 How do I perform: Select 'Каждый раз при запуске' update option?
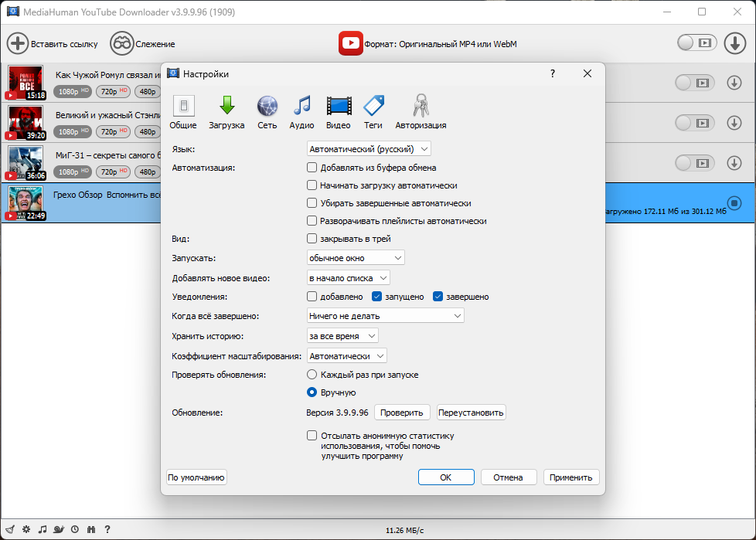click(x=312, y=374)
